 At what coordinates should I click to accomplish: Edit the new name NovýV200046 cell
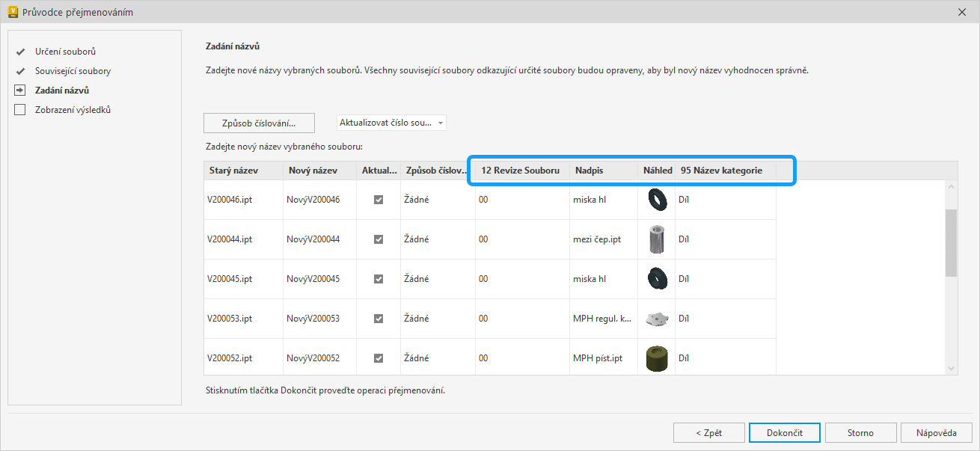click(319, 200)
